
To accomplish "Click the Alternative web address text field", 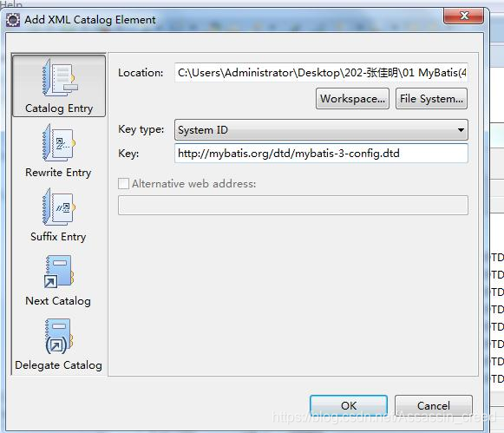I will click(293, 205).
